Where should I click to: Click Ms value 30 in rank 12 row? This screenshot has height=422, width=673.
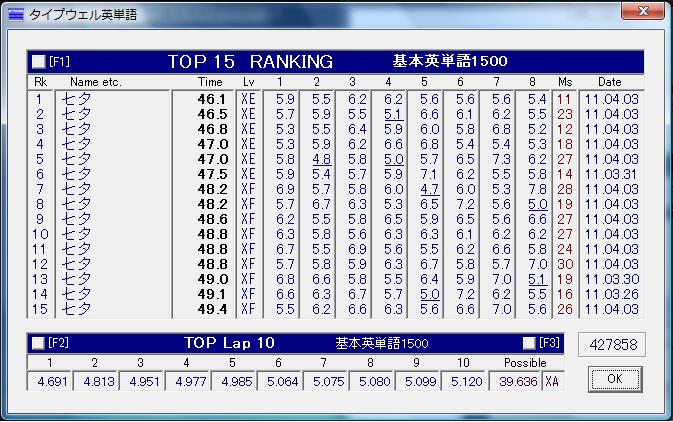point(565,264)
